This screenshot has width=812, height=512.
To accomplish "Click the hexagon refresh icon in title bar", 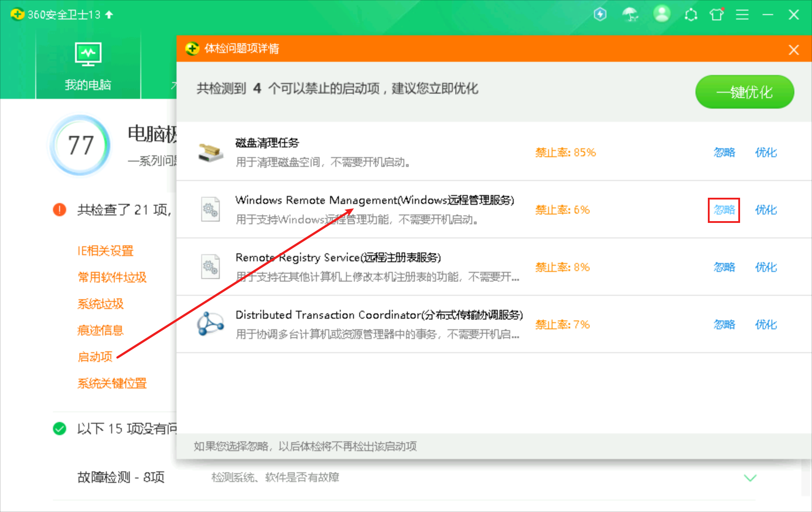I will (691, 15).
